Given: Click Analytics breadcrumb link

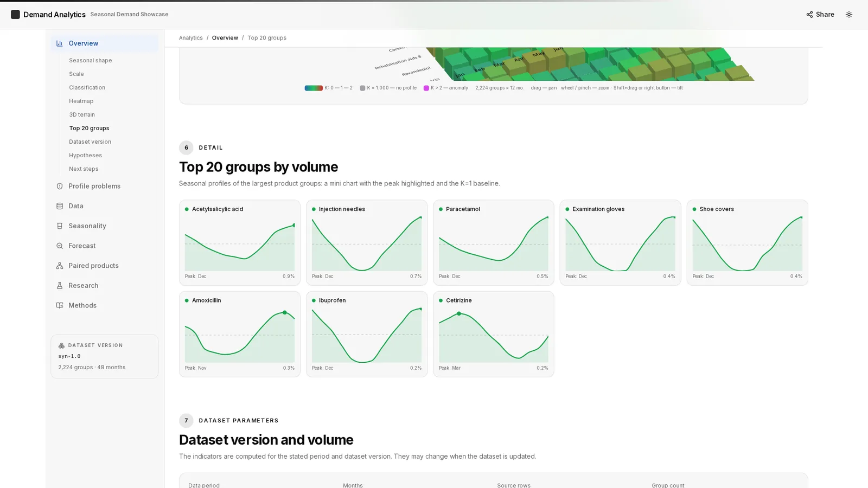Looking at the screenshot, I should pyautogui.click(x=191, y=38).
